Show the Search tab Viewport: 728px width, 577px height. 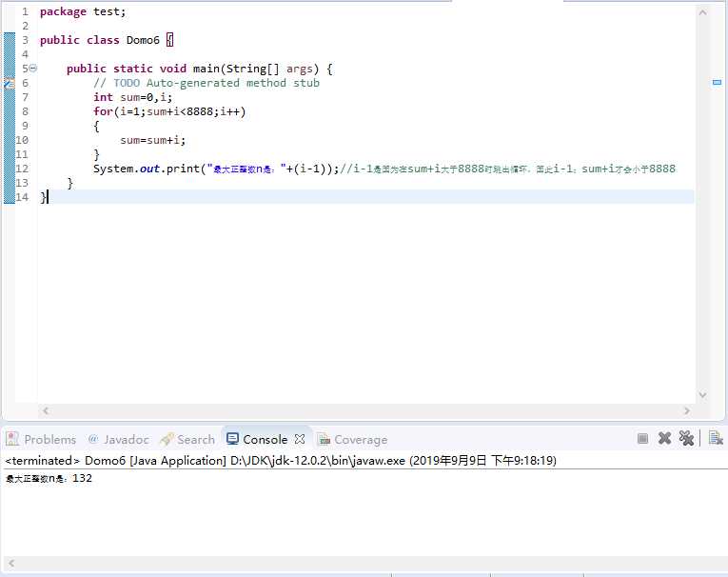187,439
